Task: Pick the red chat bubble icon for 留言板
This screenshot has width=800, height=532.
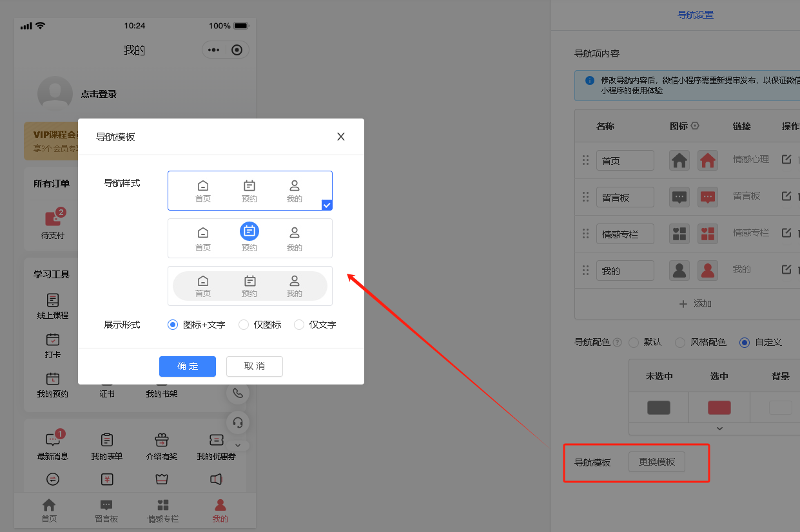Action: tap(708, 197)
